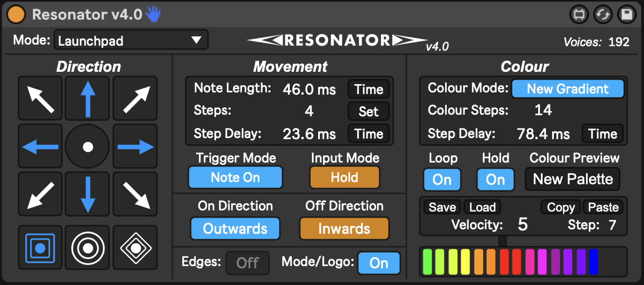This screenshot has height=285, width=644.
Task: Select the diamond ripple shape icon
Action: pyautogui.click(x=135, y=248)
